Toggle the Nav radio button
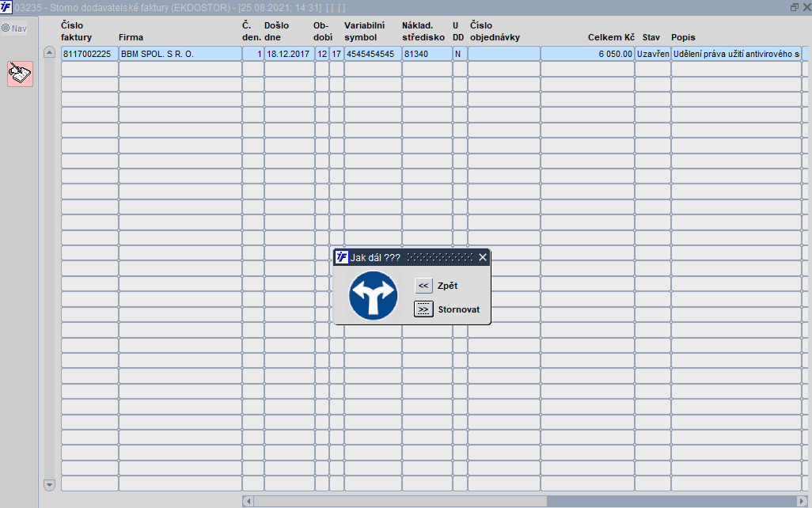 tap(6, 28)
